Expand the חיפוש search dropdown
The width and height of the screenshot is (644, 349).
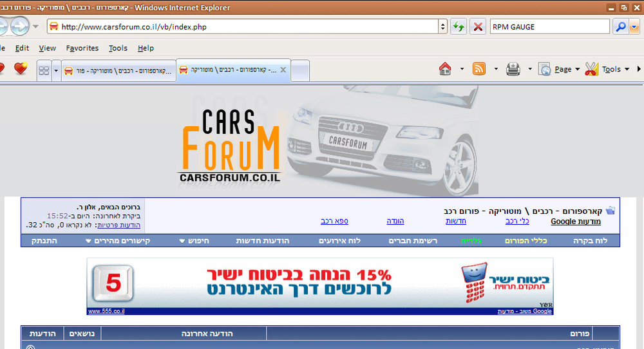[194, 241]
